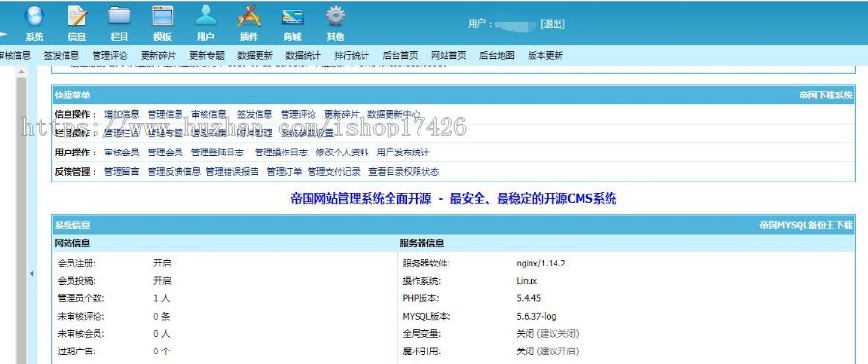Viewport: 868px width, 364px height.
Task: Open 后台地图 in the navigation bar
Action: 497,55
